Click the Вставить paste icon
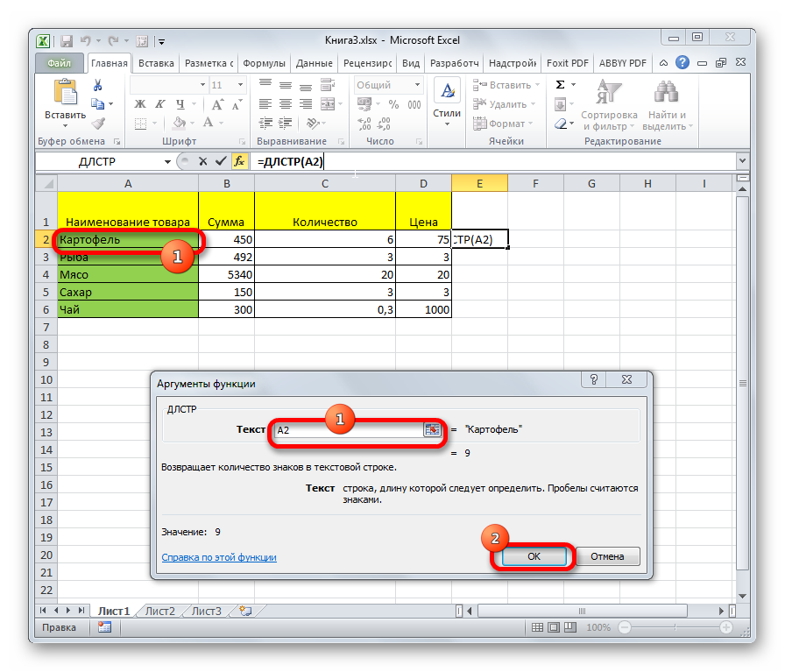The image size is (785, 672). tap(65, 95)
